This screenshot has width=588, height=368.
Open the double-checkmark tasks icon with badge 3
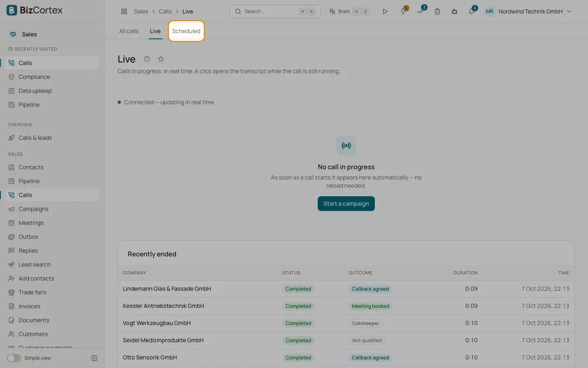point(420,11)
